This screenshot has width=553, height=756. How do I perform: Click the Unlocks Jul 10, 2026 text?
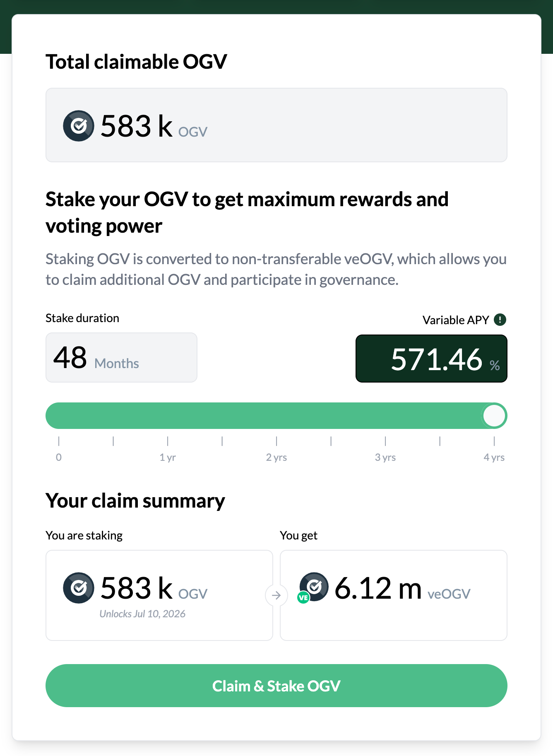[x=142, y=614]
